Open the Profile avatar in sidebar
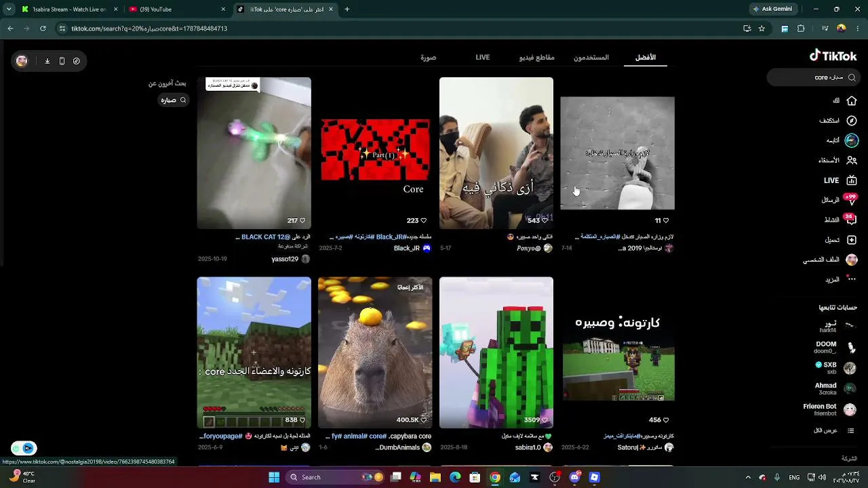 [852, 260]
